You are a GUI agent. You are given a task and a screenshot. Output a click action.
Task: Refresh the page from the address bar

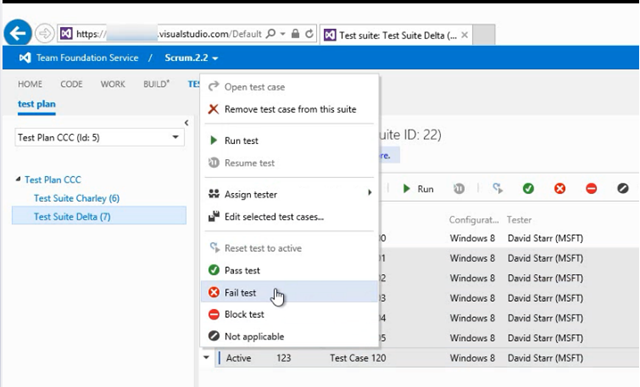[x=309, y=33]
